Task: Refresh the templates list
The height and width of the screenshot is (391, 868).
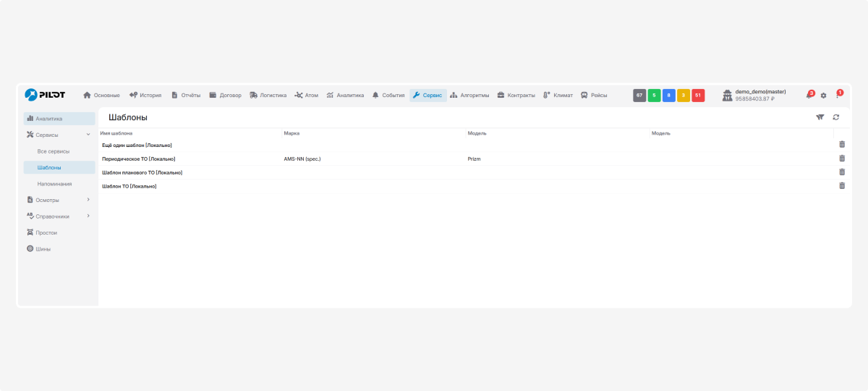Action: coord(835,117)
